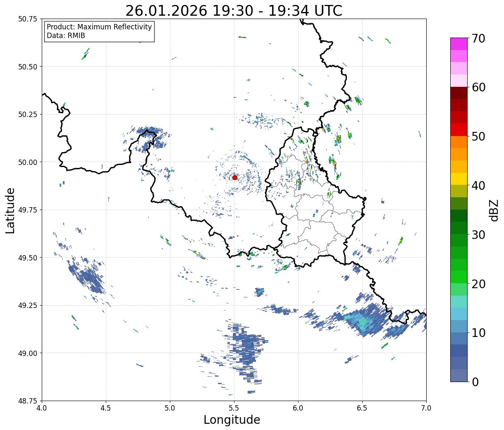Click the latitude tick label 49.50
This screenshot has height=430, width=504.
click(x=28, y=258)
